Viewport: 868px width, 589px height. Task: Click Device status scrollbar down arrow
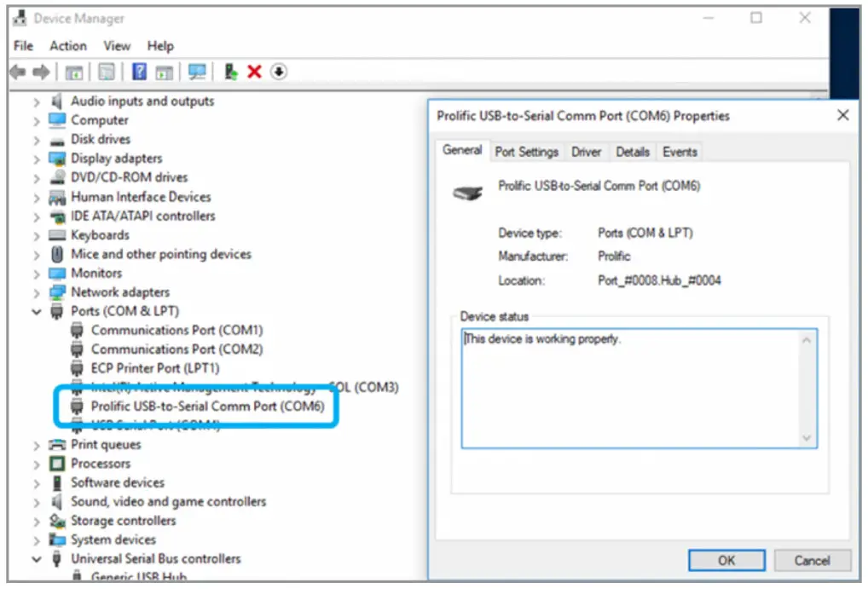coord(807,438)
